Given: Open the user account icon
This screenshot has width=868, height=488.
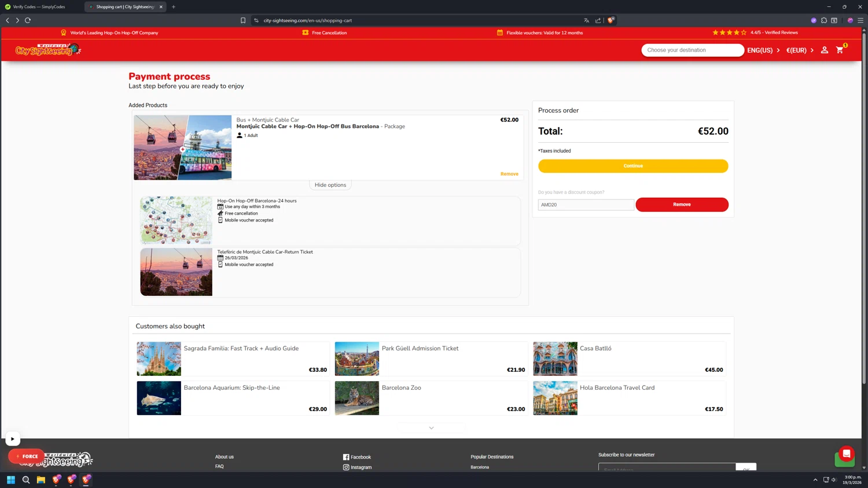Looking at the screenshot, I should [x=825, y=50].
